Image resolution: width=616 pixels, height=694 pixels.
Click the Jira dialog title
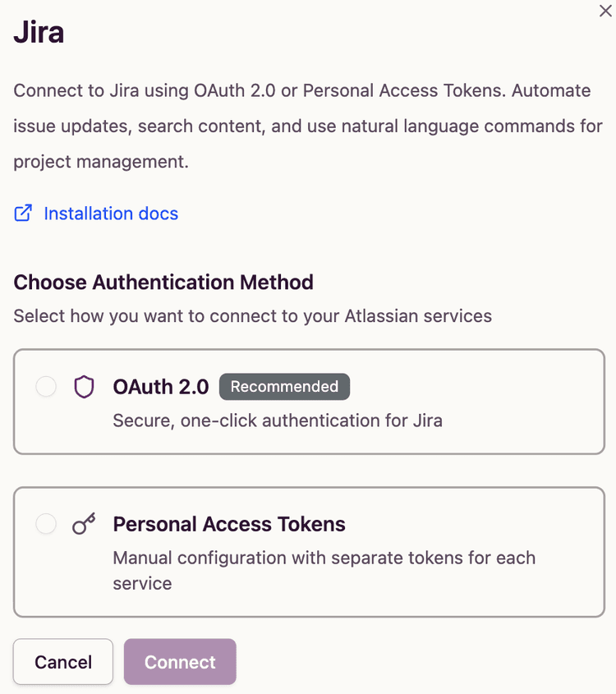point(38,34)
